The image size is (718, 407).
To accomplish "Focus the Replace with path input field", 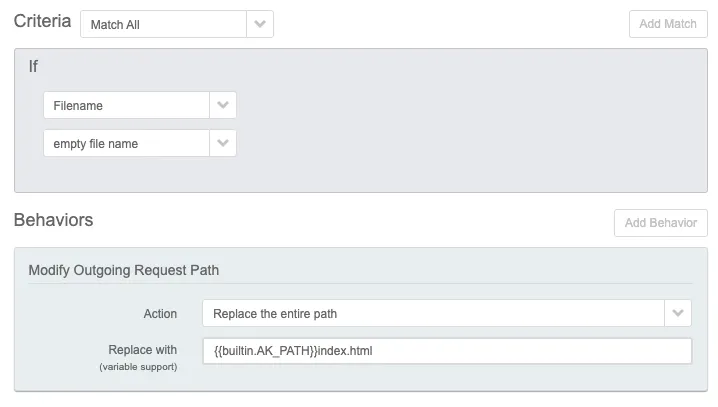I will click(x=447, y=351).
